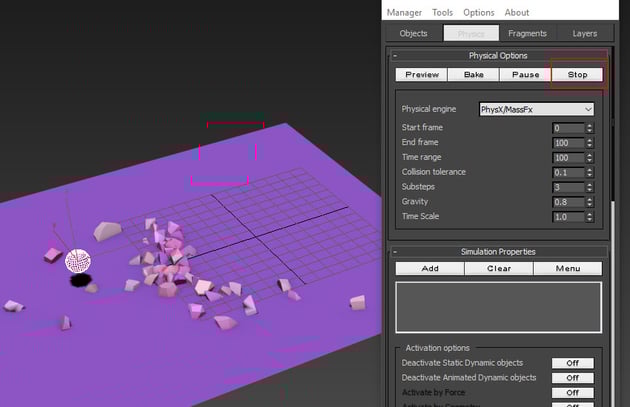Image resolution: width=630 pixels, height=407 pixels.
Task: Stop the simulation
Action: pyautogui.click(x=577, y=74)
